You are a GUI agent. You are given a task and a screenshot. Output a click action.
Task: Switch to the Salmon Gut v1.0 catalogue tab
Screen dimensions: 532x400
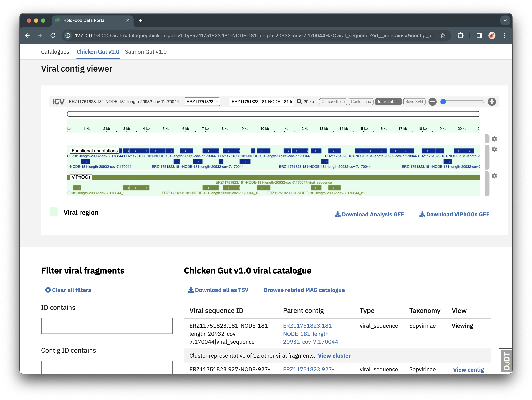click(145, 52)
